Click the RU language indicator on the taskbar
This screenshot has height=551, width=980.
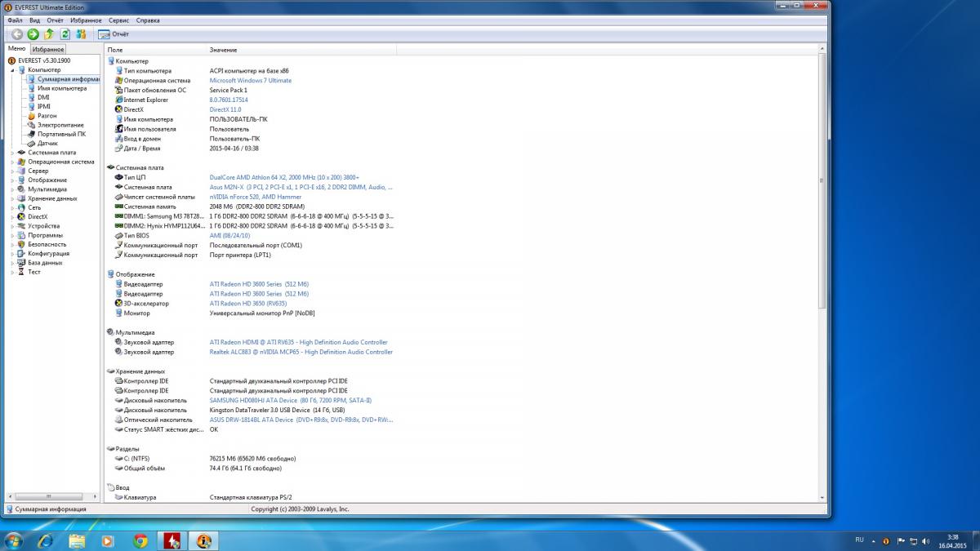point(859,540)
